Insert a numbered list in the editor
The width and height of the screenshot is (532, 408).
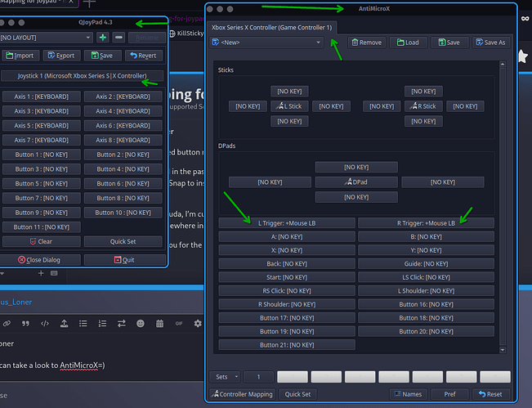[102, 324]
